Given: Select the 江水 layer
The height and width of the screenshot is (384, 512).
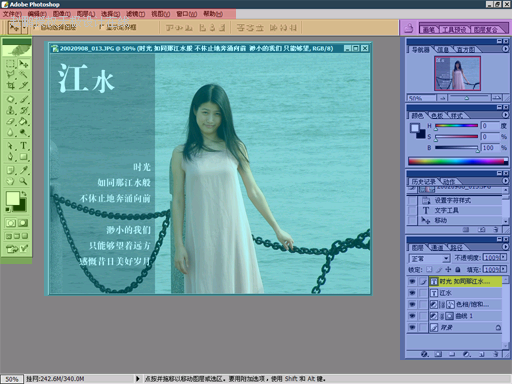Looking at the screenshot, I should tap(465, 293).
